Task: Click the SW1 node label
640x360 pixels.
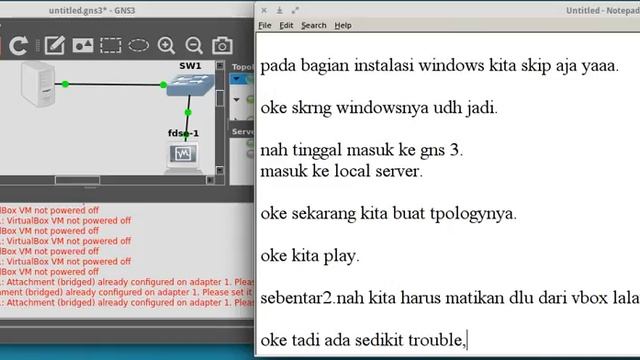Action: [190, 66]
